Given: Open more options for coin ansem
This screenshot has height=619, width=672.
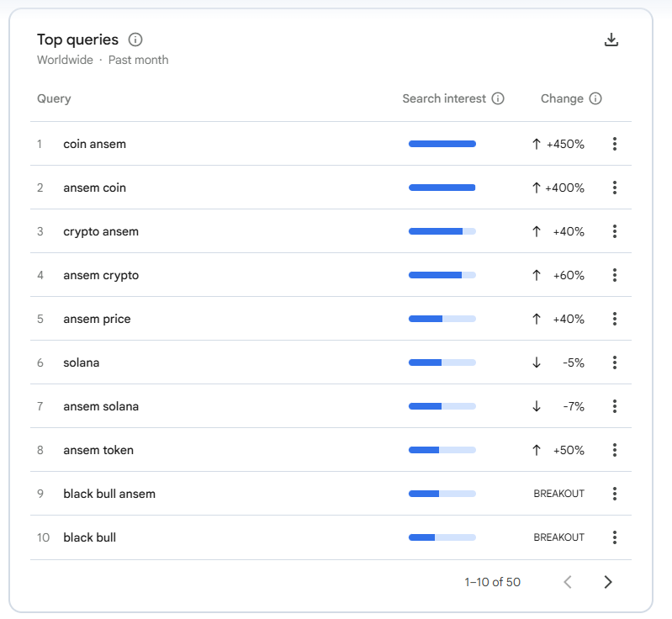Looking at the screenshot, I should tap(615, 144).
